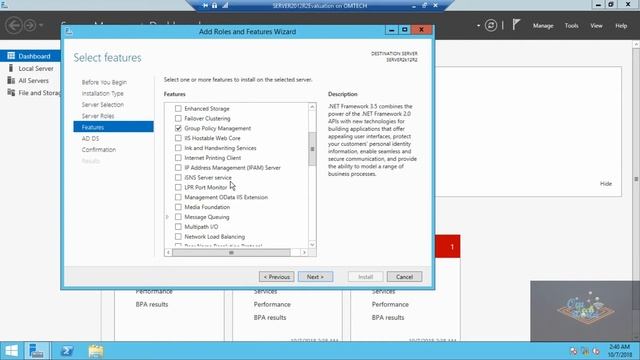Open the Windows Start button
The image size is (640, 360).
(x=11, y=351)
